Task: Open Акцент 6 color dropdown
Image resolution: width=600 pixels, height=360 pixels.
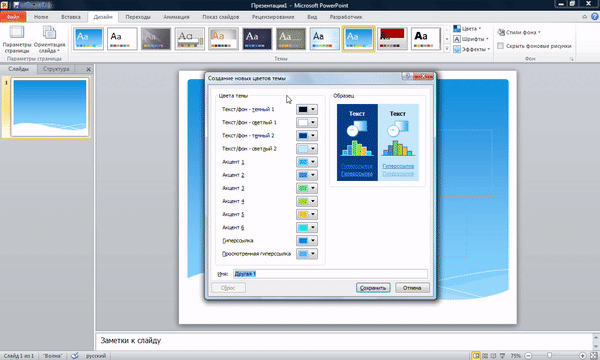Action: click(x=307, y=228)
